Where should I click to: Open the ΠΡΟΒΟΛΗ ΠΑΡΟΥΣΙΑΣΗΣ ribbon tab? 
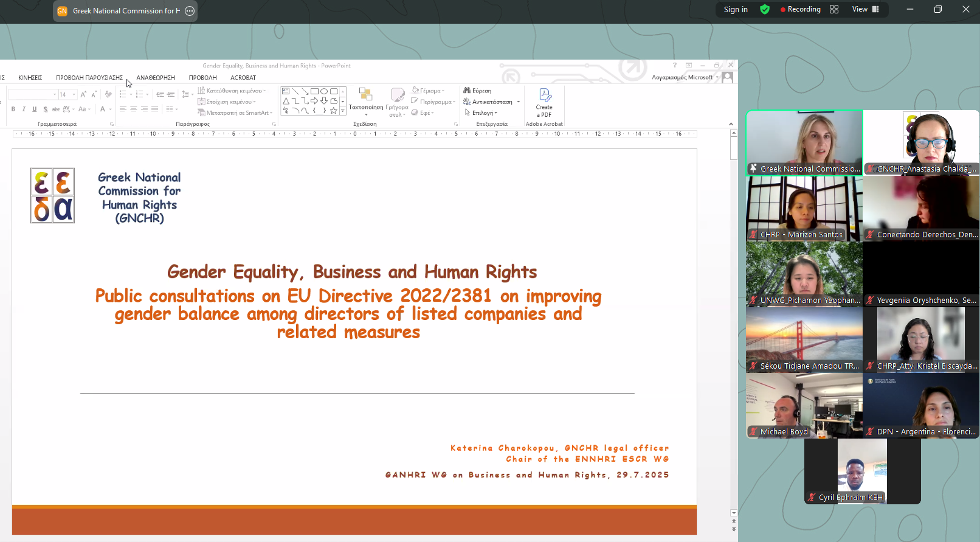[89, 78]
